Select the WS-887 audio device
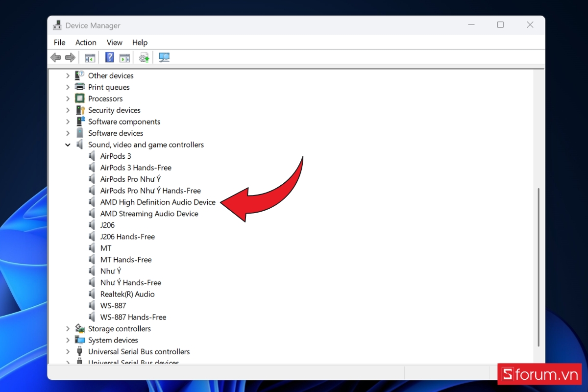 point(113,306)
